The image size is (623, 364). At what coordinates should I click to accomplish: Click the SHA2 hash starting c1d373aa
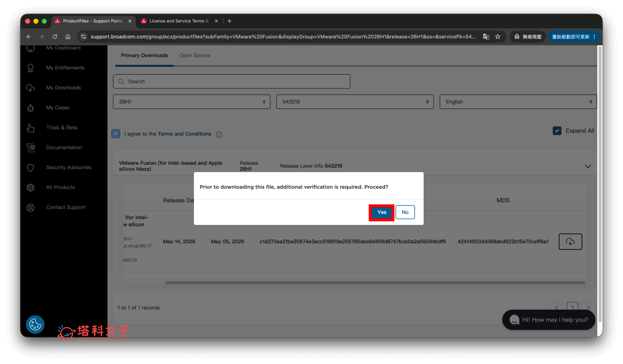(x=353, y=242)
